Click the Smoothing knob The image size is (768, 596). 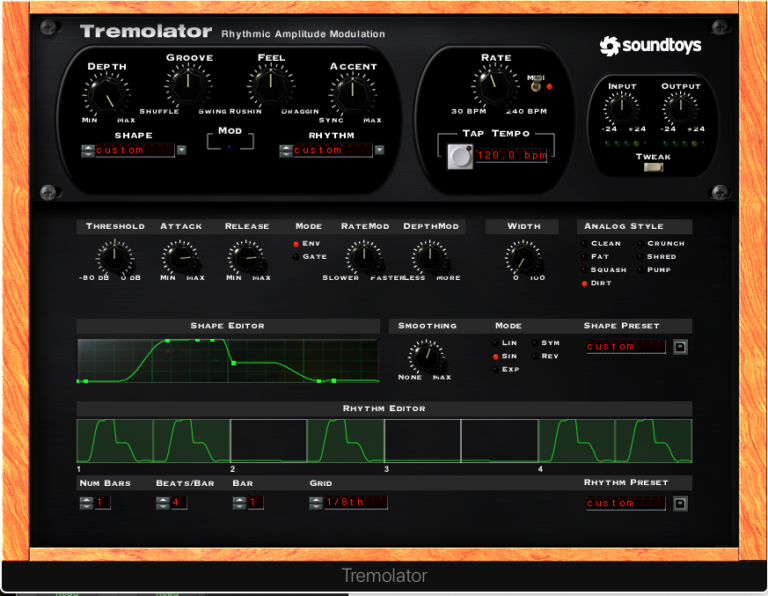[427, 354]
